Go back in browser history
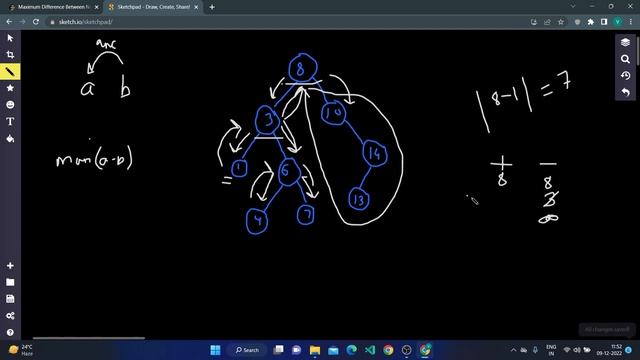The width and height of the screenshot is (640, 360). click(x=9, y=22)
